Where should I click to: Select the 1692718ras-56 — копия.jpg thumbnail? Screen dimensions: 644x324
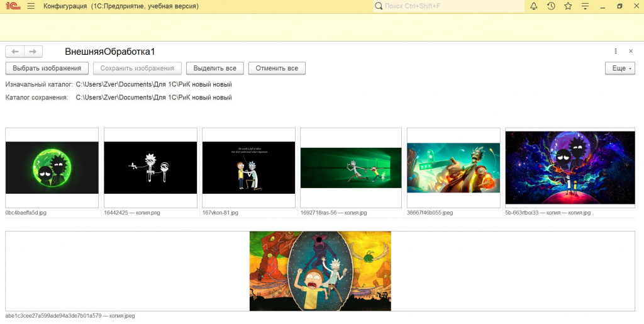pos(351,167)
